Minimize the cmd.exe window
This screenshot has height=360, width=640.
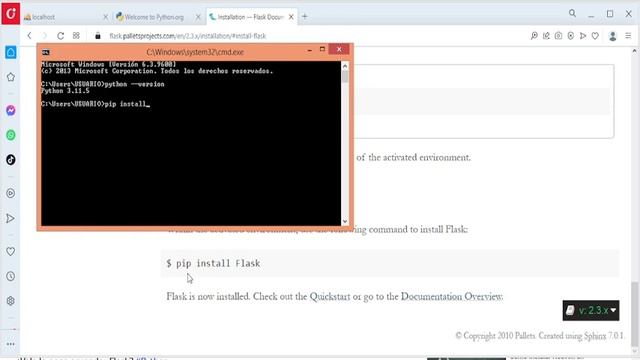click(x=309, y=49)
